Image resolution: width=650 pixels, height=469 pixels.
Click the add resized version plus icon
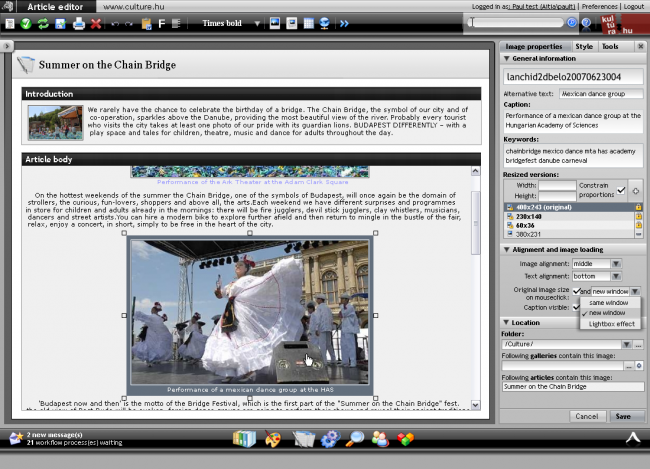[x=635, y=191]
